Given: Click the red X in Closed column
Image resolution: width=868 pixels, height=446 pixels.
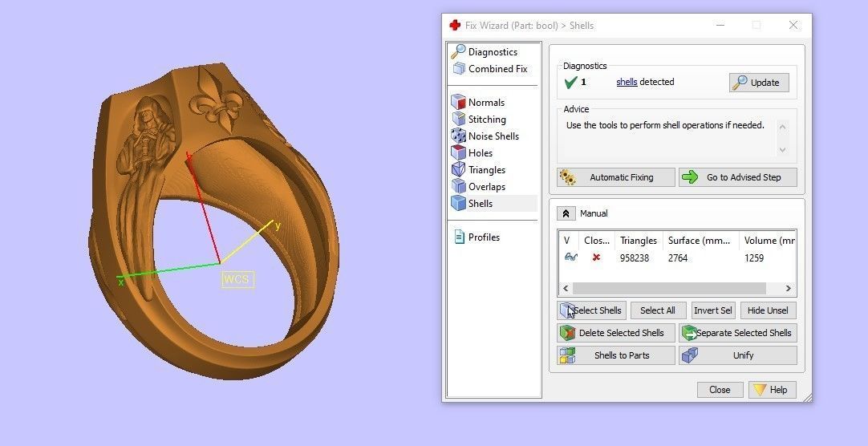Looking at the screenshot, I should coord(595,257).
